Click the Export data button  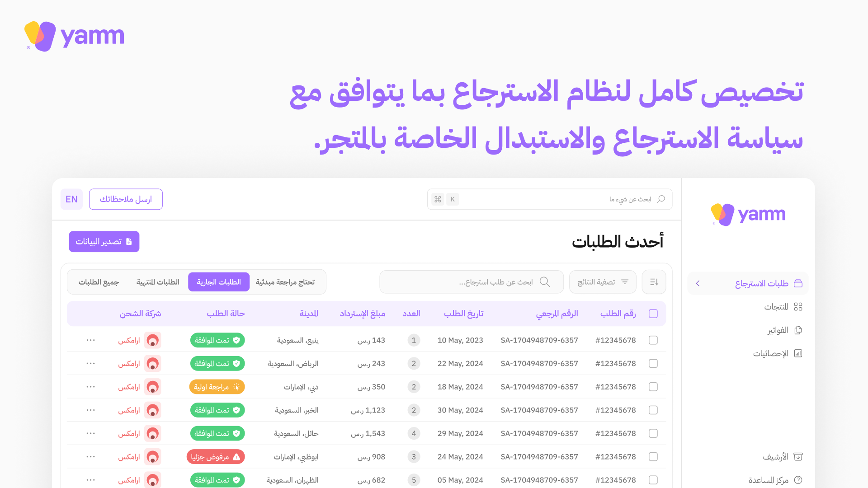pyautogui.click(x=104, y=242)
